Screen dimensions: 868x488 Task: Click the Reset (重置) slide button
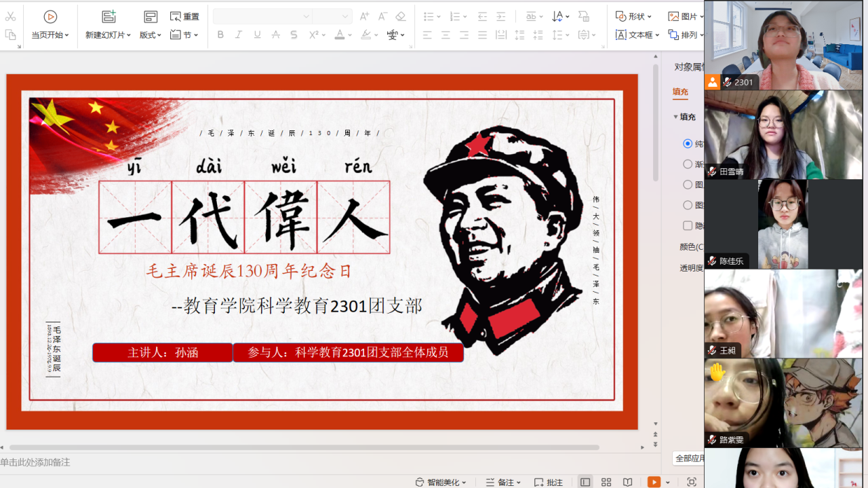click(184, 16)
